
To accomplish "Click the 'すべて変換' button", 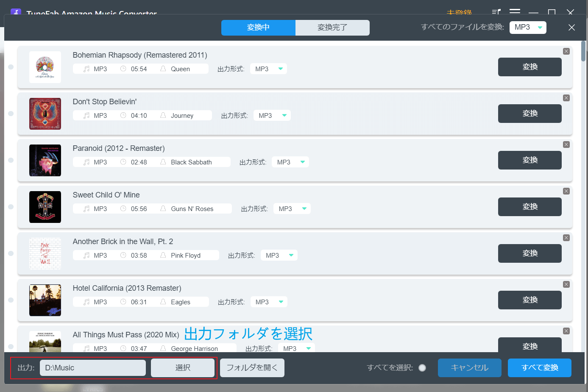I will (539, 368).
